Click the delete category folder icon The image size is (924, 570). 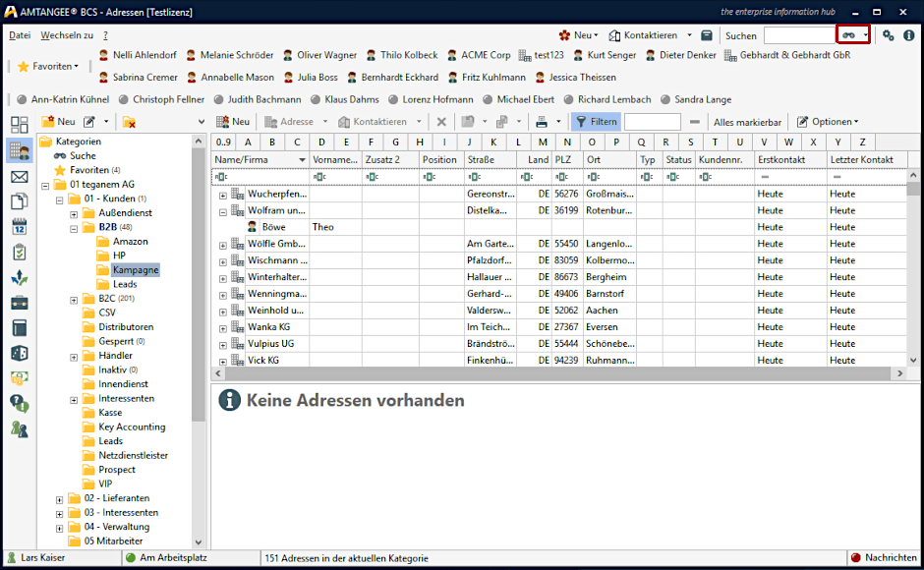(129, 122)
